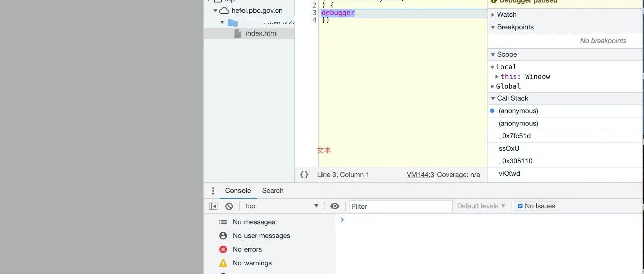Collapse the Call Stack section
Viewport: 644px width, 274px height.
click(493, 99)
